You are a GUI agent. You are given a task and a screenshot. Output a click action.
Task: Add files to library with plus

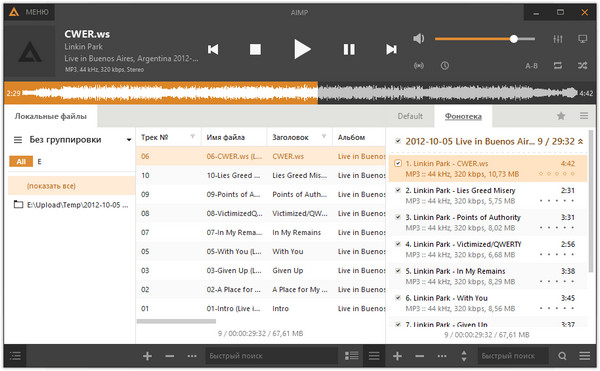coord(147,356)
